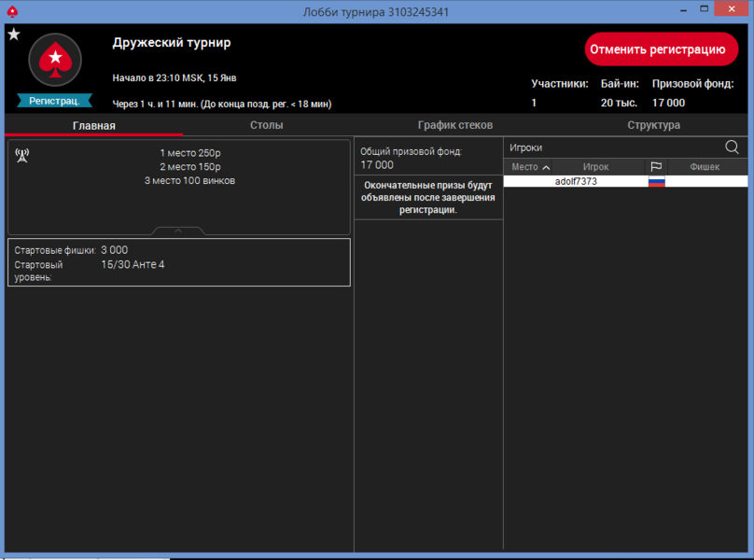Screen dimensions: 754x560
Task: Sort players by Игрок column header
Action: (x=595, y=167)
